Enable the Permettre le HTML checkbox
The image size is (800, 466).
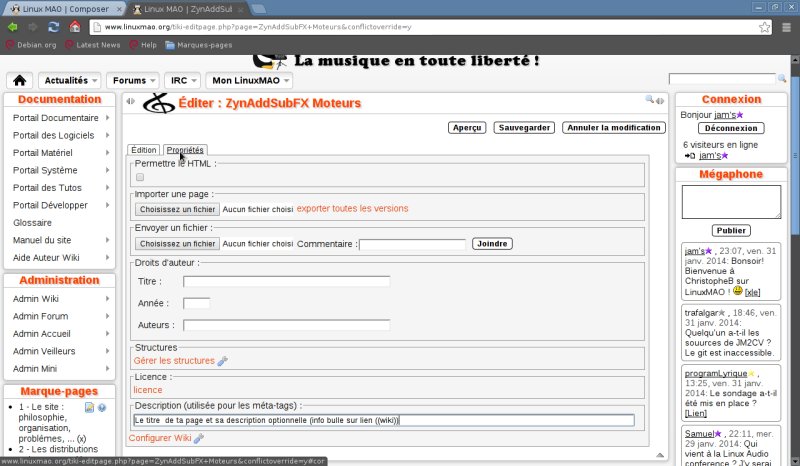(140, 177)
